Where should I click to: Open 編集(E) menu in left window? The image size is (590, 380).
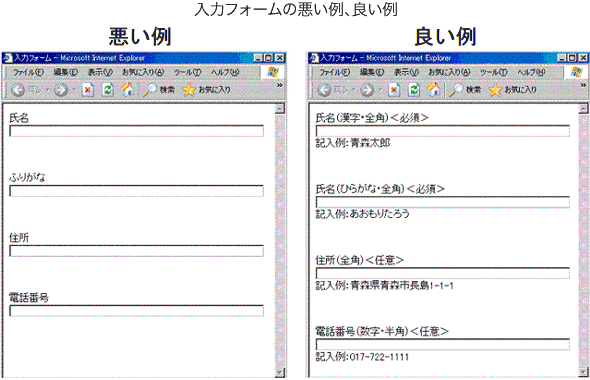(x=65, y=72)
